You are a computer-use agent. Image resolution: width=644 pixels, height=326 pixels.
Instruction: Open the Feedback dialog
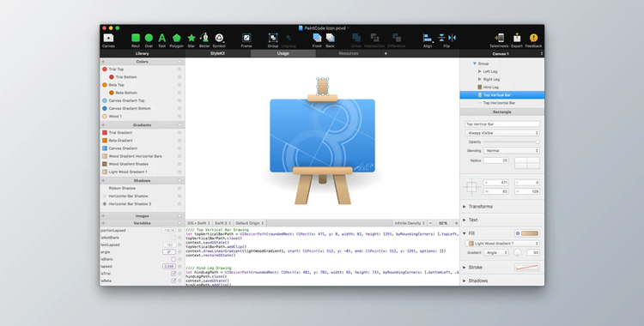coord(533,40)
